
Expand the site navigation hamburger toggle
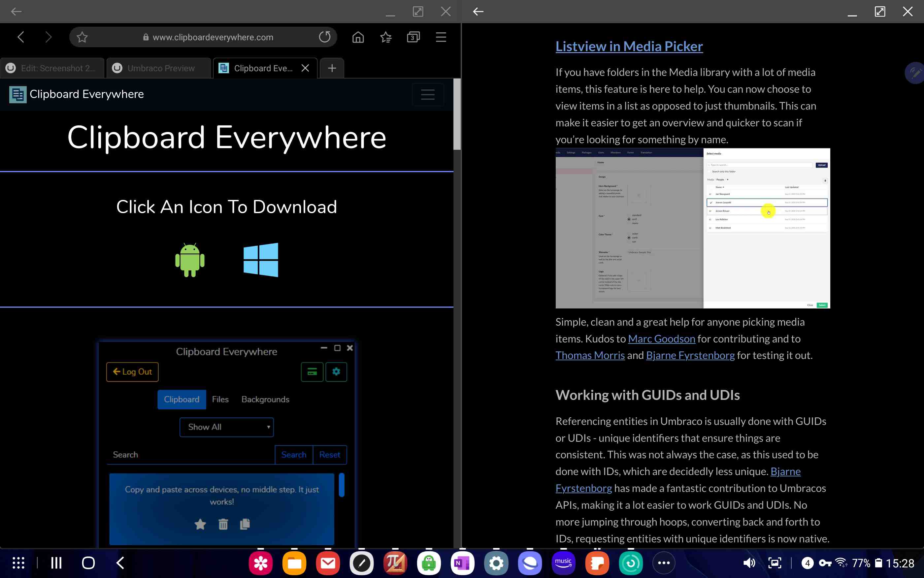tap(428, 94)
